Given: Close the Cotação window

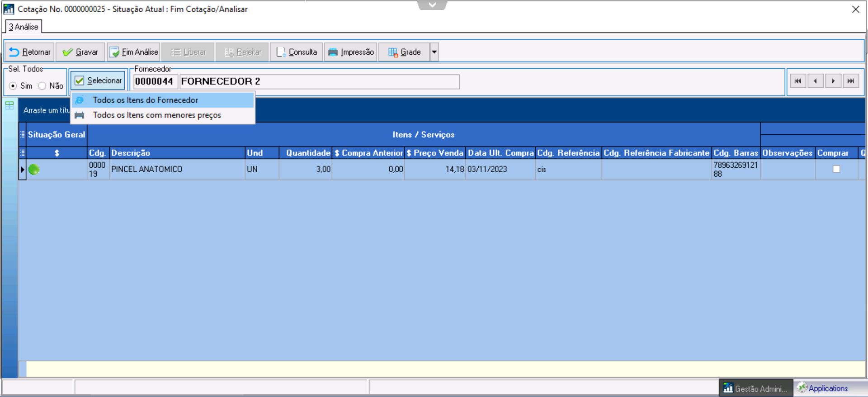Looking at the screenshot, I should click(855, 9).
